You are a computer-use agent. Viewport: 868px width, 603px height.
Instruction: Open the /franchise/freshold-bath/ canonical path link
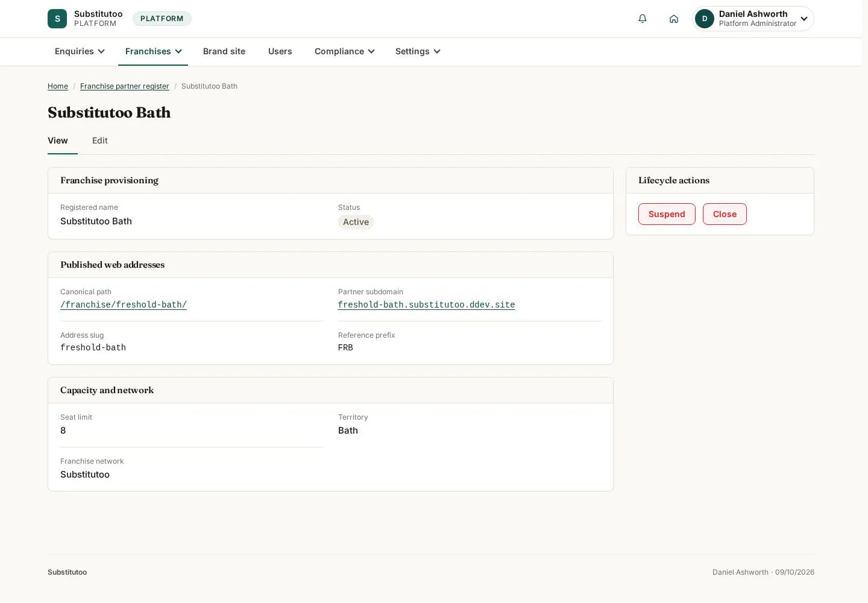[x=124, y=305]
